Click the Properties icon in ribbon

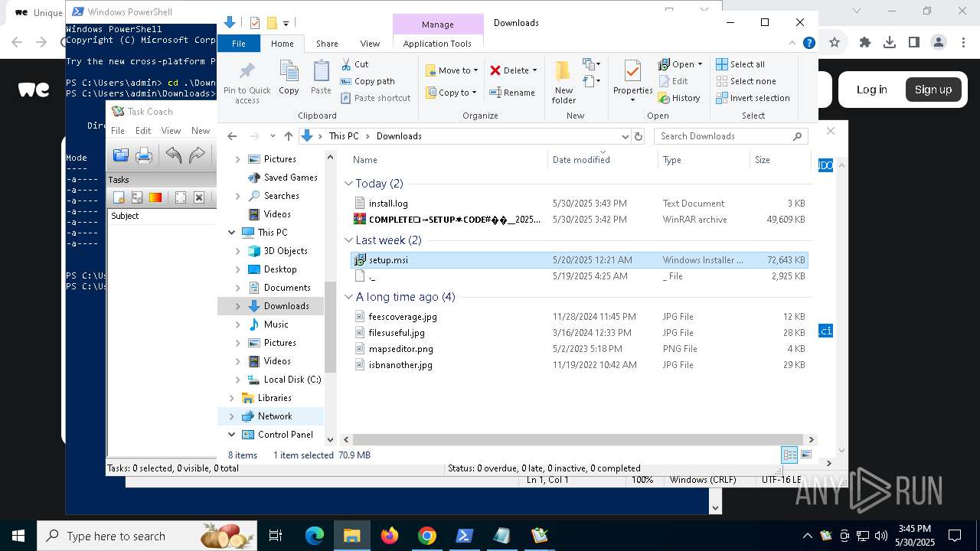pos(632,72)
